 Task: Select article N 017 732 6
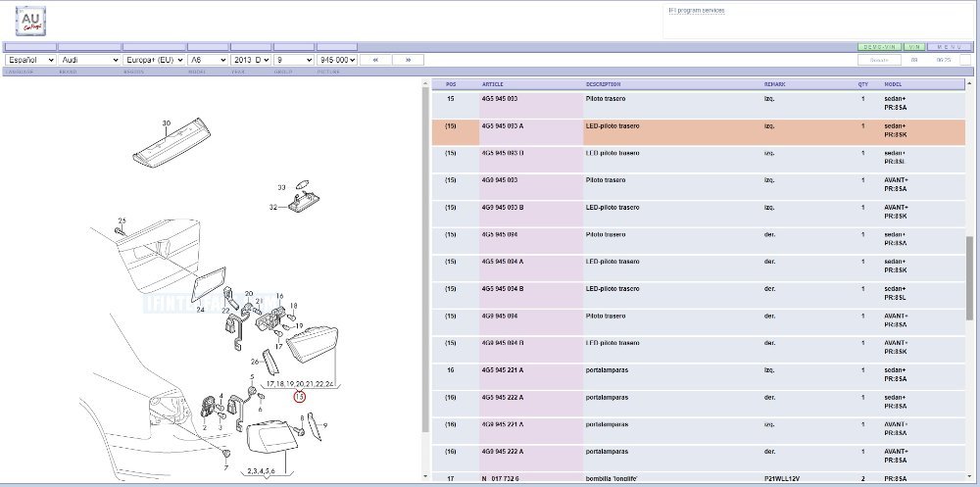coord(500,479)
